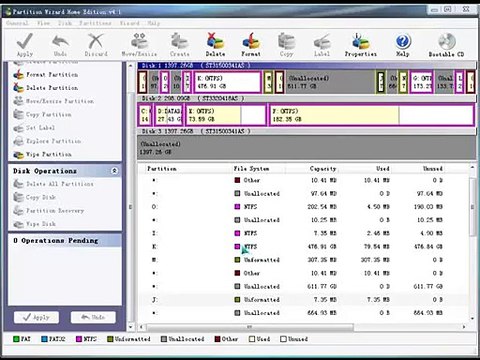Choose Wipe Disk in the sidebar
The height and width of the screenshot is (360, 480).
34,224
